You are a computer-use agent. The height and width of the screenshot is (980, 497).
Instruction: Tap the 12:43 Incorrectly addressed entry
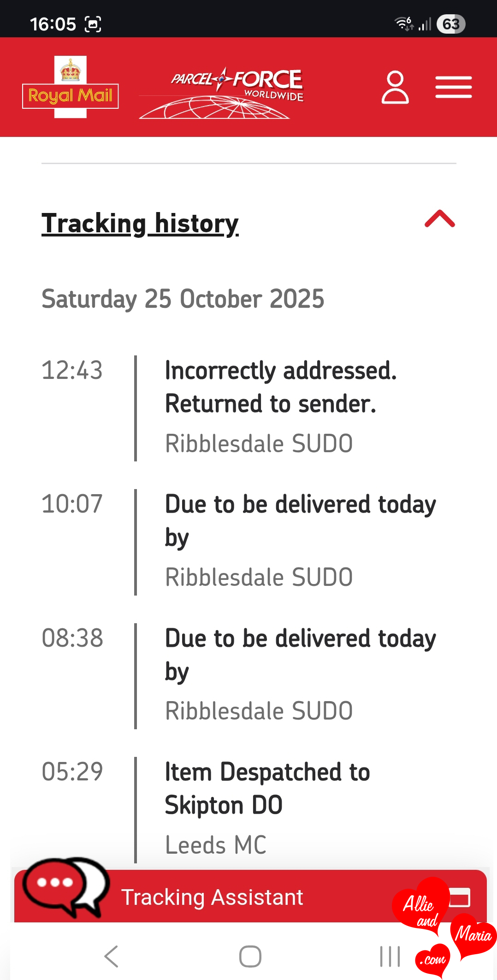point(280,387)
